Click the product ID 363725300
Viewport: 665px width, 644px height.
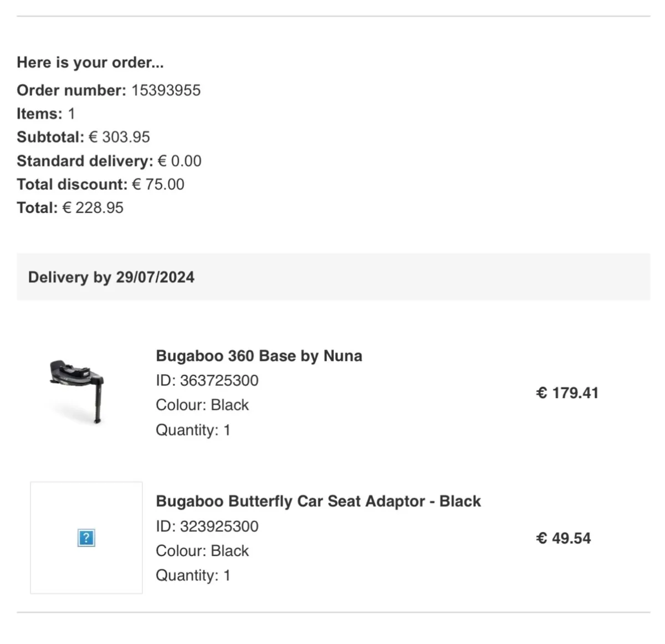(207, 380)
